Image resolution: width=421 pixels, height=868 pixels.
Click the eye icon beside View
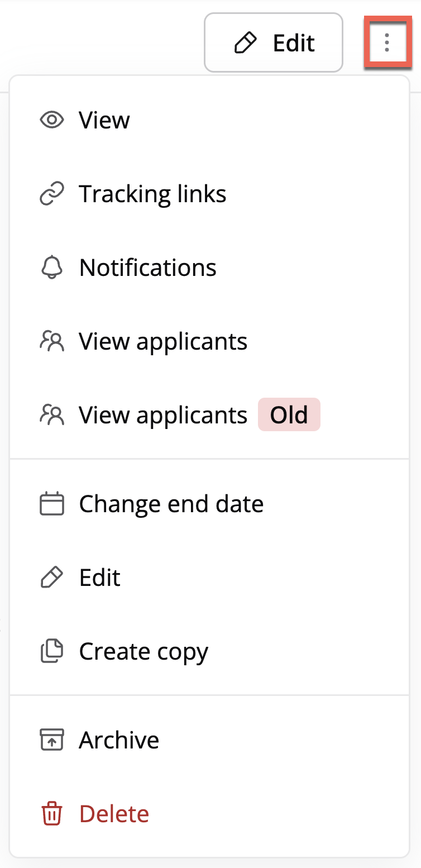click(x=52, y=120)
